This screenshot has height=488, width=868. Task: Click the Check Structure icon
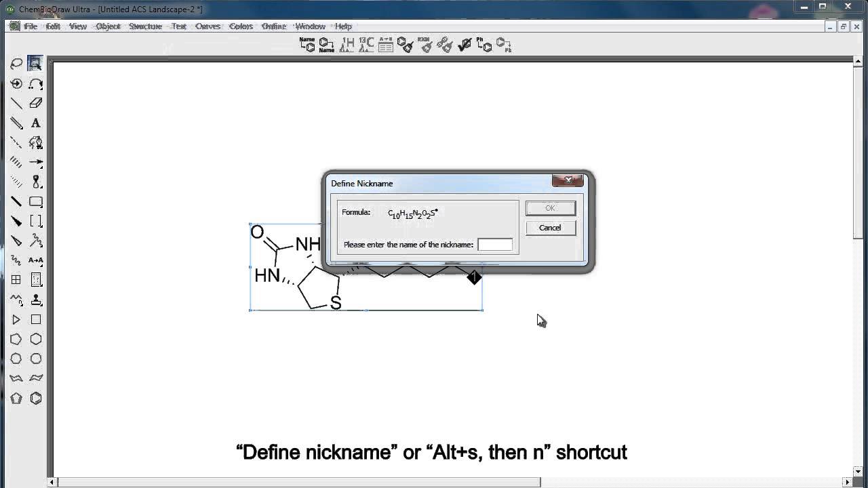tap(465, 45)
